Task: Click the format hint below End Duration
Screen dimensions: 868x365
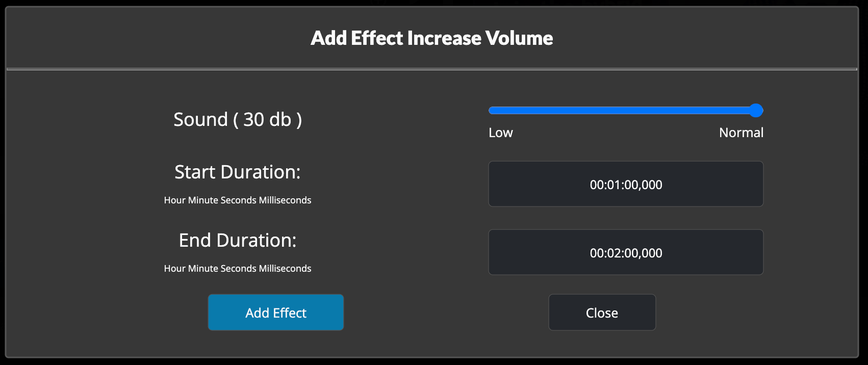Action: pyautogui.click(x=238, y=269)
